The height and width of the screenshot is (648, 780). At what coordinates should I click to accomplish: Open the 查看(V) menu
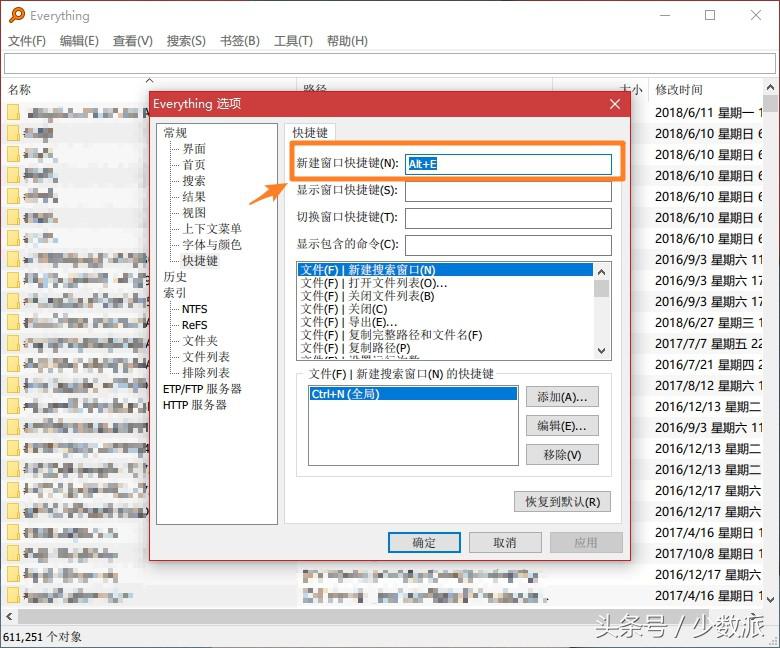point(132,41)
